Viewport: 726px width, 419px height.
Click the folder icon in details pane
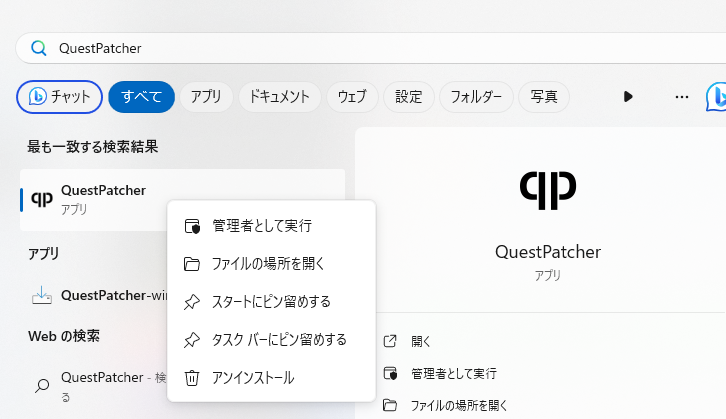point(390,406)
